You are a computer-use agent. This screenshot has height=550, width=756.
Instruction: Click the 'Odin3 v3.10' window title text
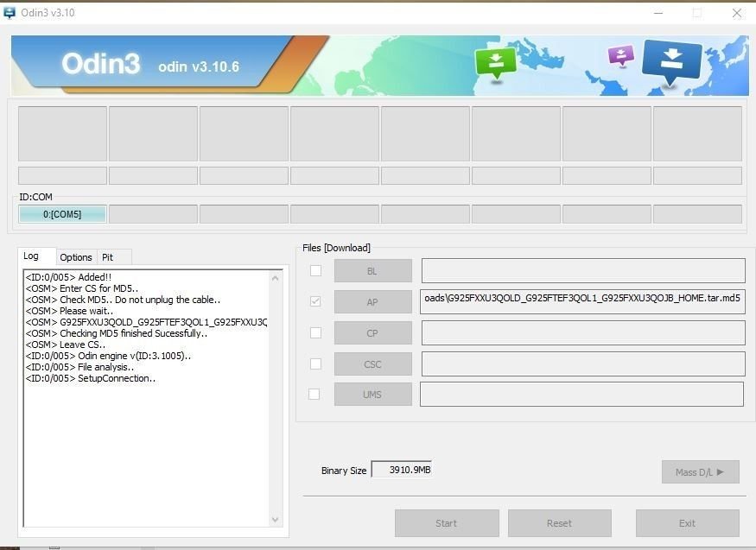(48, 13)
